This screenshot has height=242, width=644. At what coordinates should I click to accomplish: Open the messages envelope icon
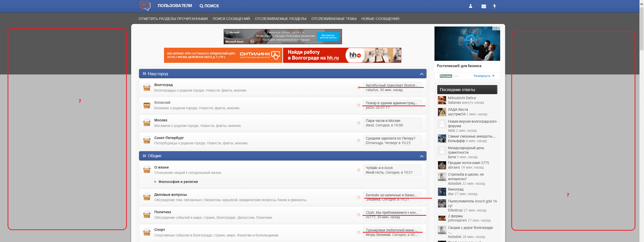(x=484, y=6)
